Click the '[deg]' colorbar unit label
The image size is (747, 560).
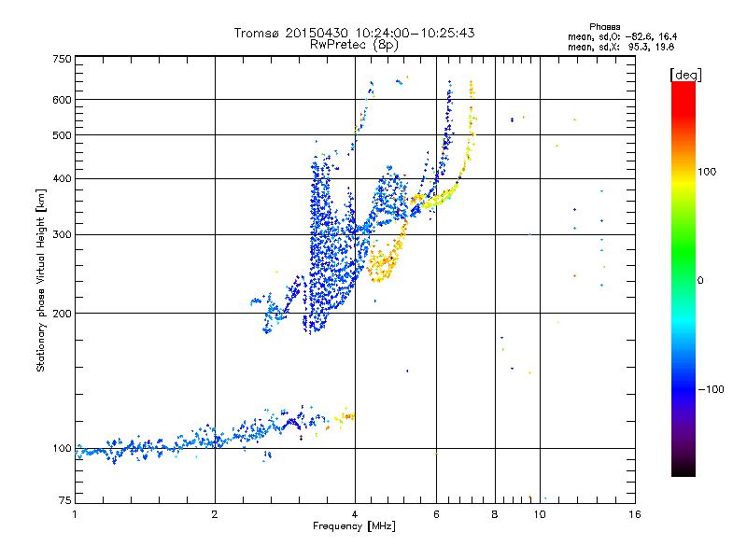tap(685, 75)
